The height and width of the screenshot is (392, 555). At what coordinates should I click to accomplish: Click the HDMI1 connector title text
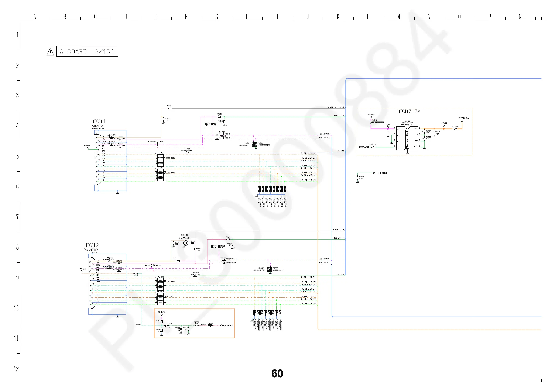pos(98,122)
